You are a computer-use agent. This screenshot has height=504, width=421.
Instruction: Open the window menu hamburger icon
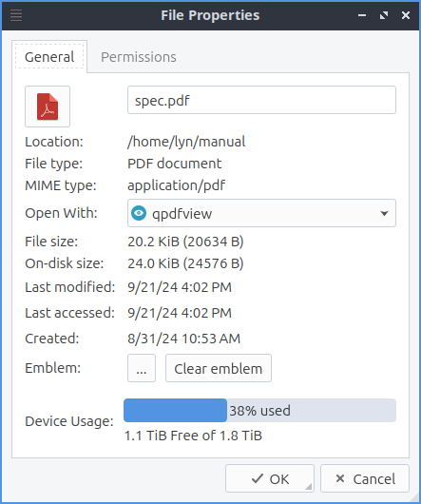point(16,15)
